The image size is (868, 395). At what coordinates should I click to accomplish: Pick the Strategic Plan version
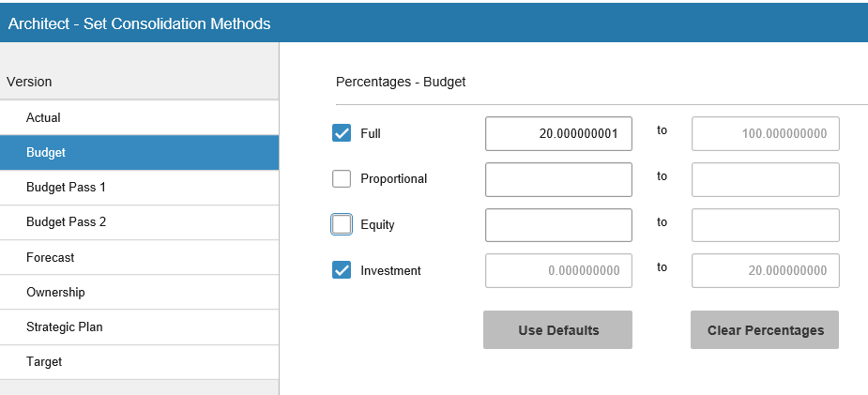tap(139, 327)
